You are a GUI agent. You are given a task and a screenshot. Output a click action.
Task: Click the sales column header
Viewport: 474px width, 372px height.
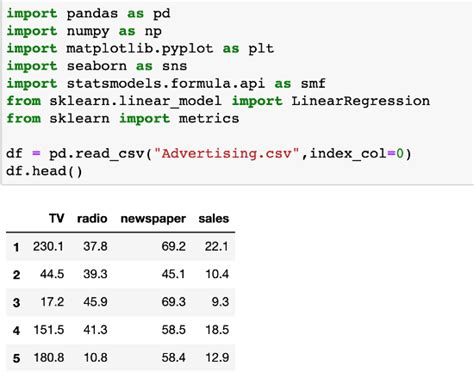[214, 219]
